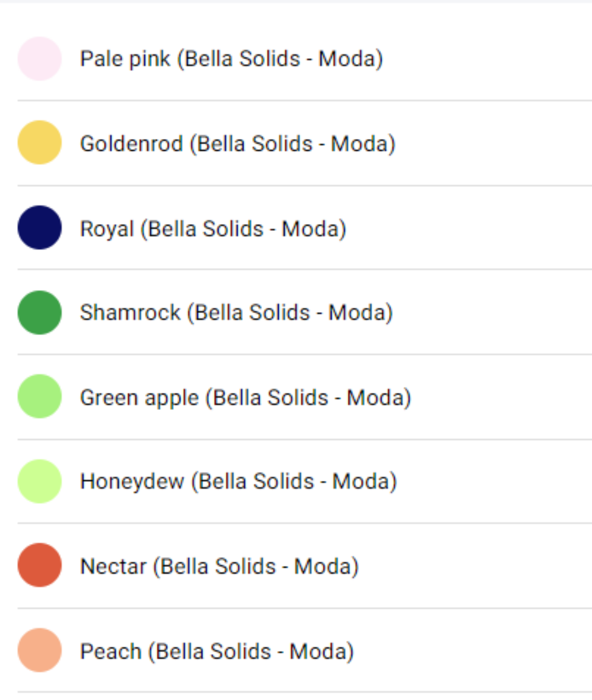Viewport: 592px width, 700px height.
Task: Choose the Shamrock dark green circle
Action: [x=40, y=313]
